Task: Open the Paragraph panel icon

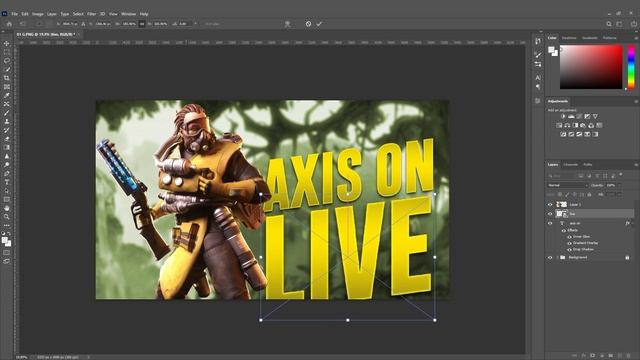Action: [x=538, y=87]
